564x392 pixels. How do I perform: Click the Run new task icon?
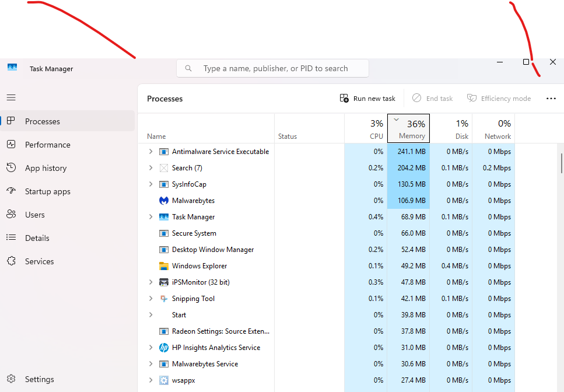pos(344,98)
